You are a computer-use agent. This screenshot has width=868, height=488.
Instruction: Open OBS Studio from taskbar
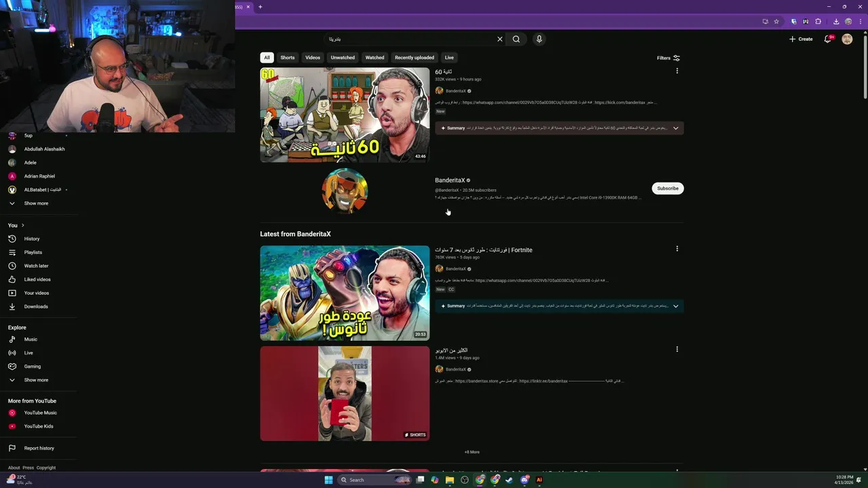pyautogui.click(x=465, y=480)
